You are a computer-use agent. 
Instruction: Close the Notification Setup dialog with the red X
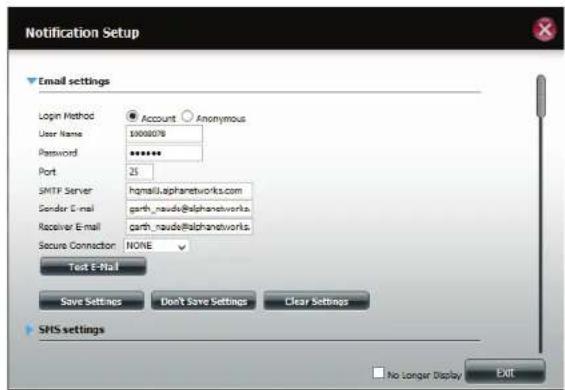544,30
